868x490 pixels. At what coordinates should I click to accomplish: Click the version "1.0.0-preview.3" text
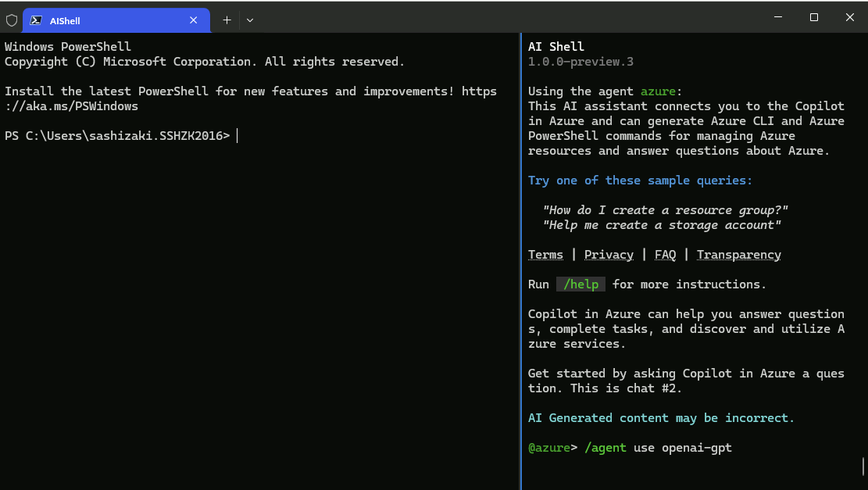(580, 62)
